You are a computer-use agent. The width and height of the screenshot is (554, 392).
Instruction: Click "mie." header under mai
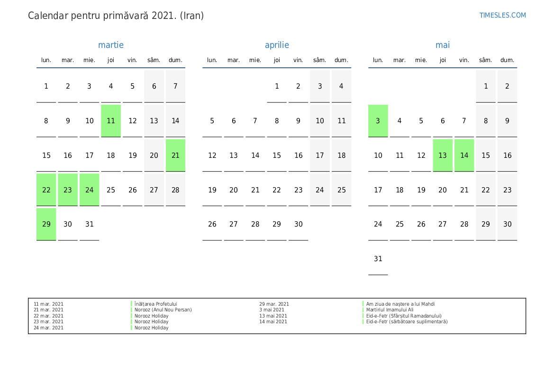[421, 60]
